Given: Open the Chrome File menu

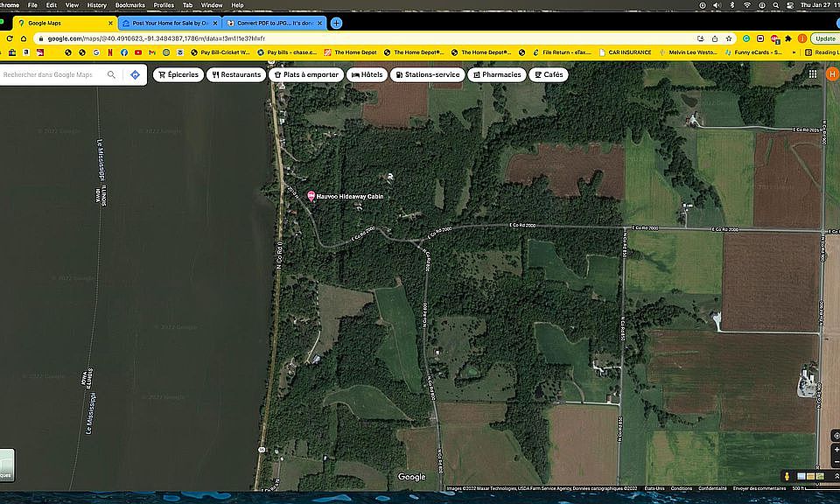Looking at the screenshot, I should 32,5.
